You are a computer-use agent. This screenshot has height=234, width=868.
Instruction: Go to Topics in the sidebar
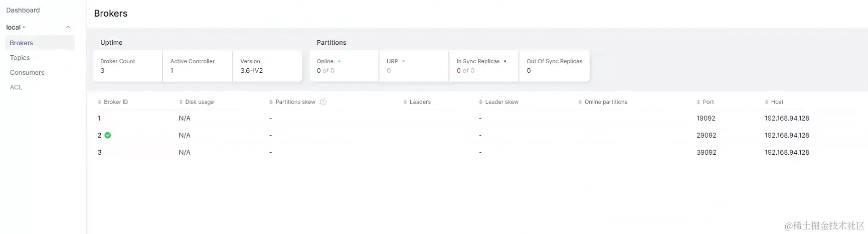(x=20, y=58)
